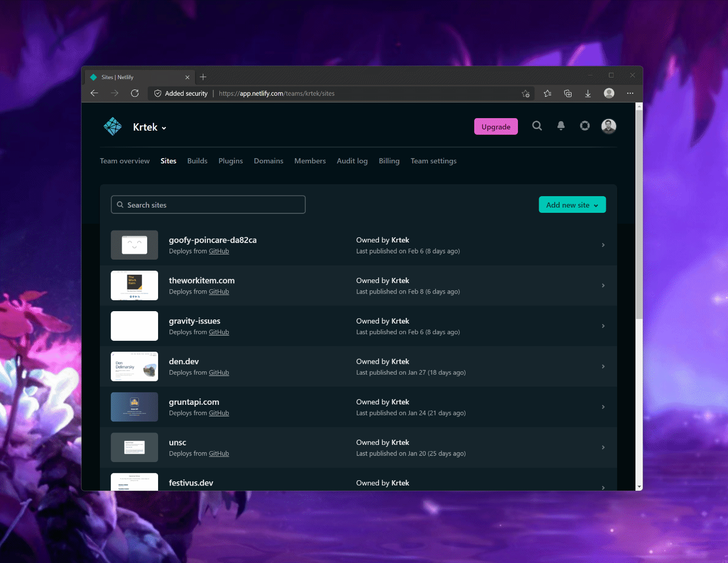The image size is (728, 563).
Task: Open the browser Collections icon
Action: 568,94
